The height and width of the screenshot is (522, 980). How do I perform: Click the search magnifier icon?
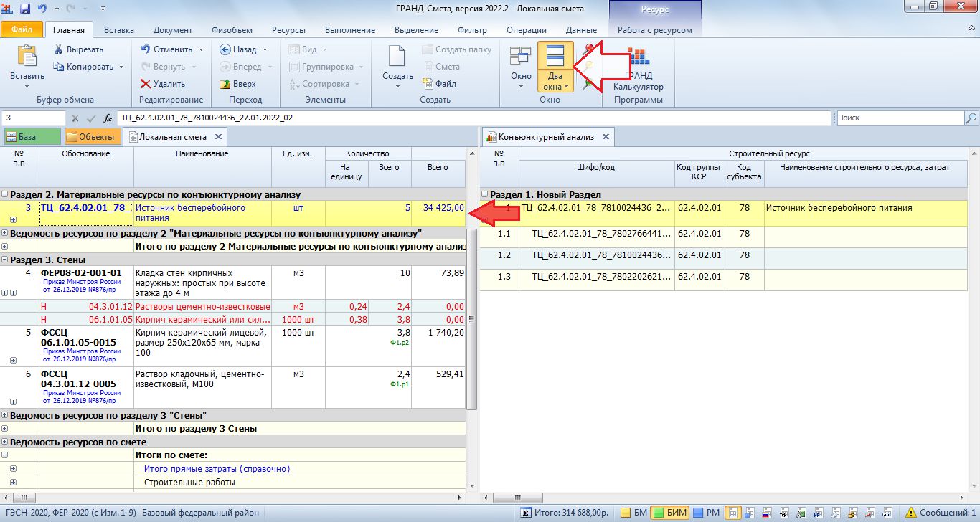tap(971, 118)
